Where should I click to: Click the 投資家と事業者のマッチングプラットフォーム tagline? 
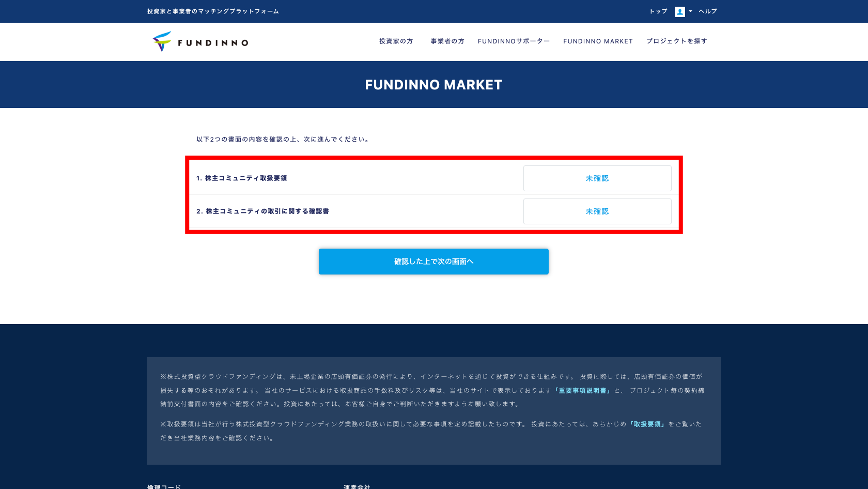tap(213, 11)
